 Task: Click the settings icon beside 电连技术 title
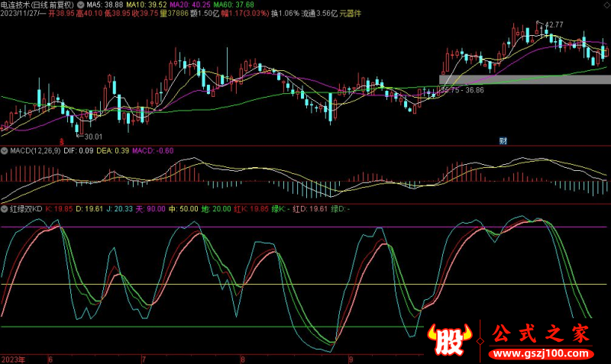pos(81,5)
